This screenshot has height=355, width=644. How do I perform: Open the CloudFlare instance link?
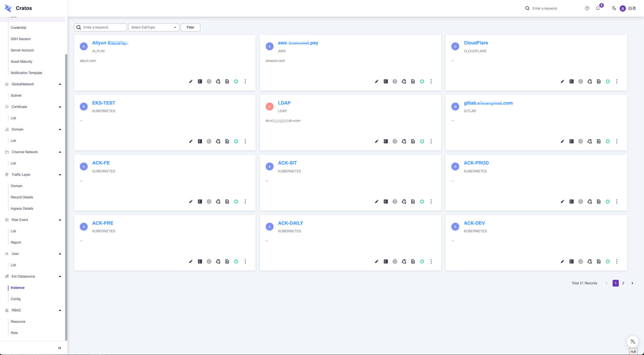click(476, 43)
